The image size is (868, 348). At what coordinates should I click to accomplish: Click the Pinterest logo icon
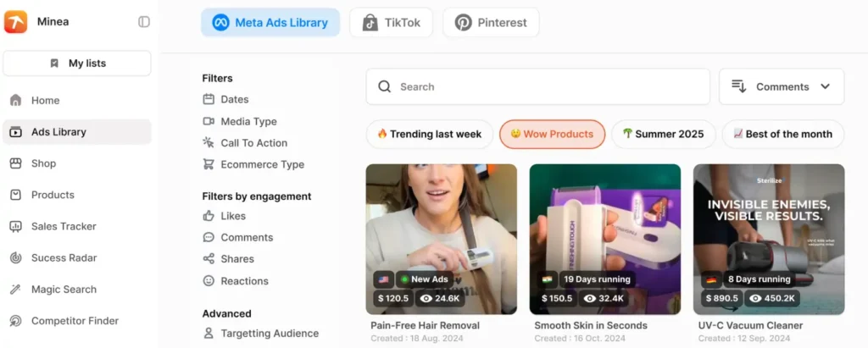pos(463,23)
